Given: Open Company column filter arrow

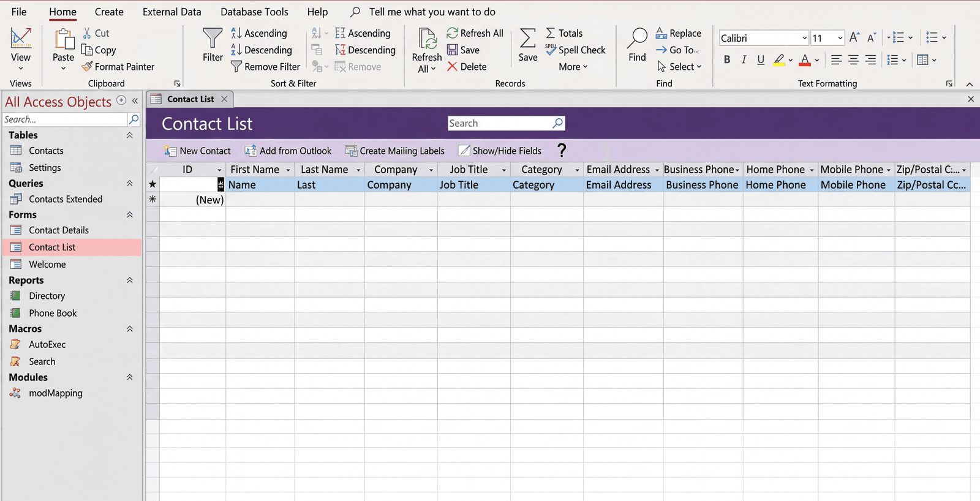Looking at the screenshot, I should [x=431, y=170].
